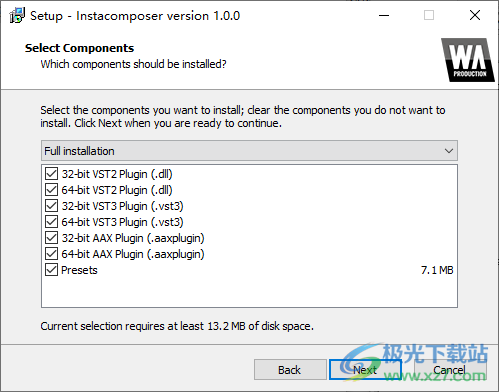The image size is (499, 392).
Task: Click the WA Production logo
Action: [x=468, y=60]
